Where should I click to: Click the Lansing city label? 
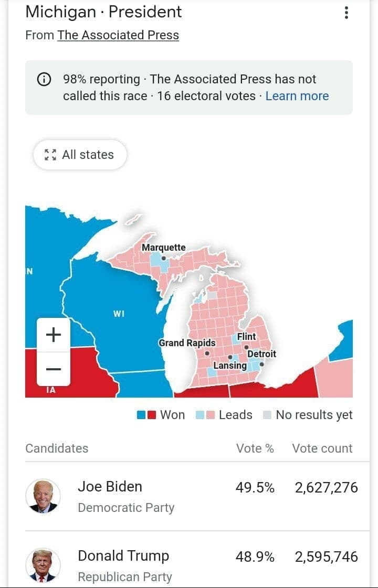230,366
